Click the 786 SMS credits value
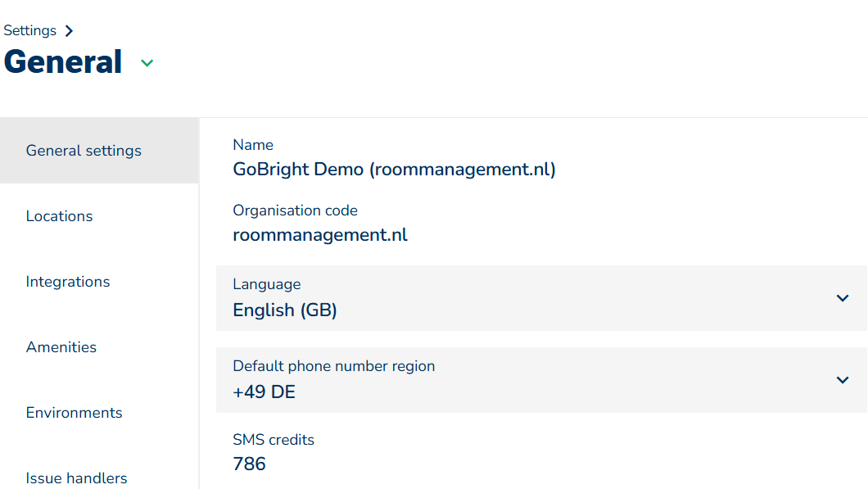 click(x=249, y=464)
